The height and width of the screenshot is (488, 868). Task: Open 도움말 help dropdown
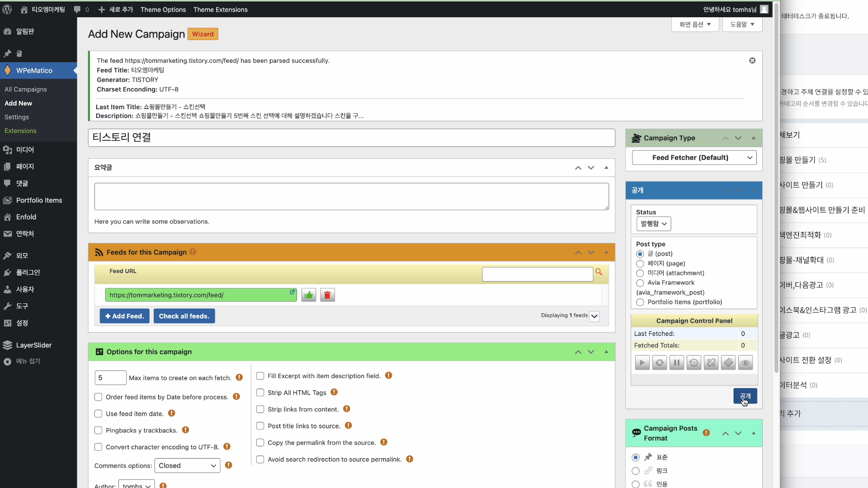[742, 24]
